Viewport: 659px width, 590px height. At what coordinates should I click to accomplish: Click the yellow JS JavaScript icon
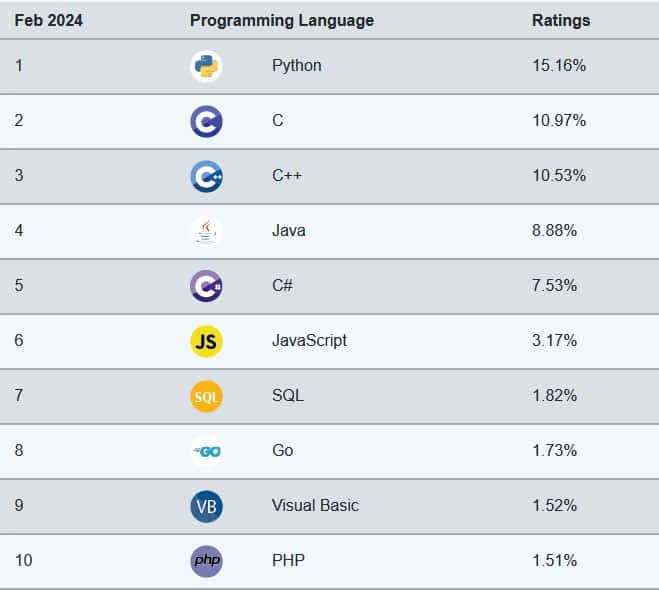[206, 341]
